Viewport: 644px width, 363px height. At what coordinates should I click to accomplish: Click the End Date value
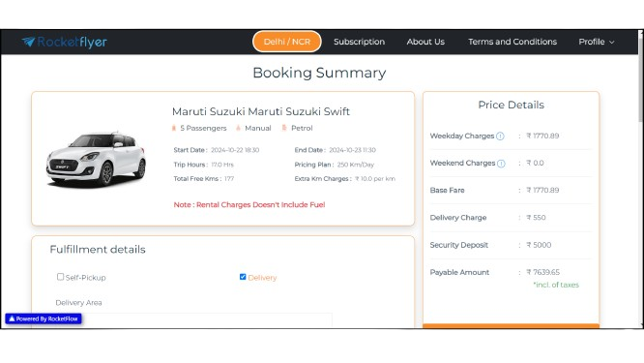tap(352, 150)
